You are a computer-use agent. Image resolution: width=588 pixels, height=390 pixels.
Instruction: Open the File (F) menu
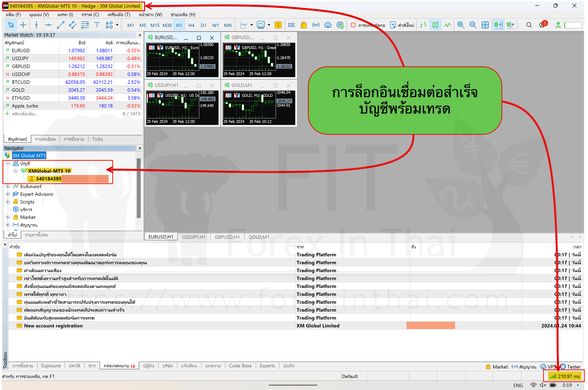13,15
